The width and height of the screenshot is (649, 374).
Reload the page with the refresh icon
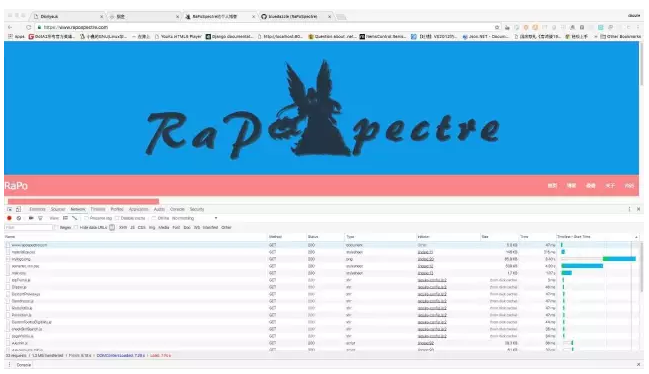point(29,27)
